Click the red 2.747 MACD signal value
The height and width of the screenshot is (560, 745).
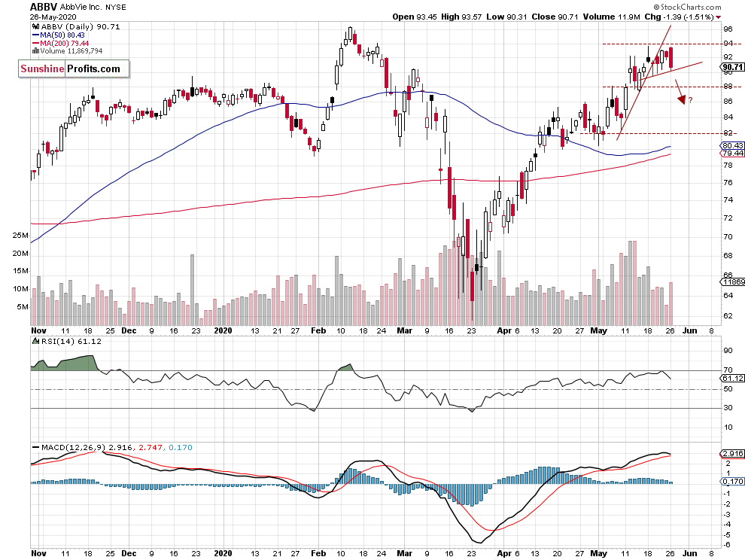tap(151, 447)
